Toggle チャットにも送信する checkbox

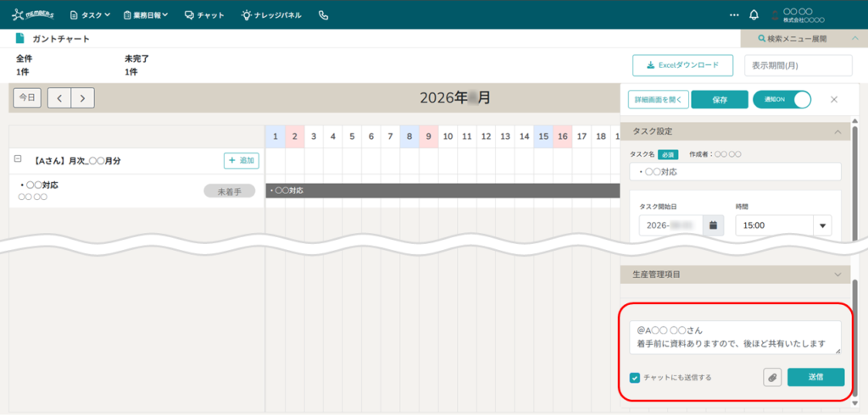[x=635, y=378]
